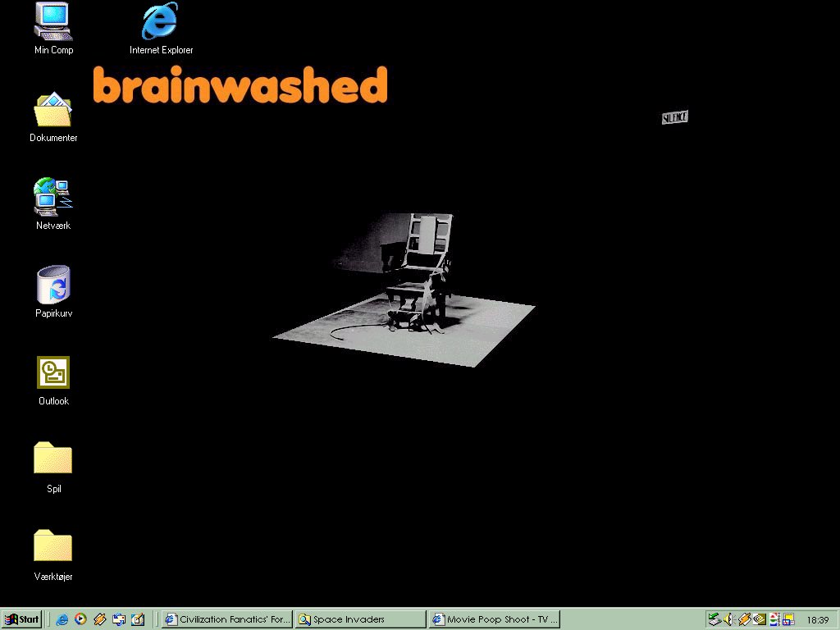Click the yellow display settings tray icon
Screen dimensions: 840x630
788,619
